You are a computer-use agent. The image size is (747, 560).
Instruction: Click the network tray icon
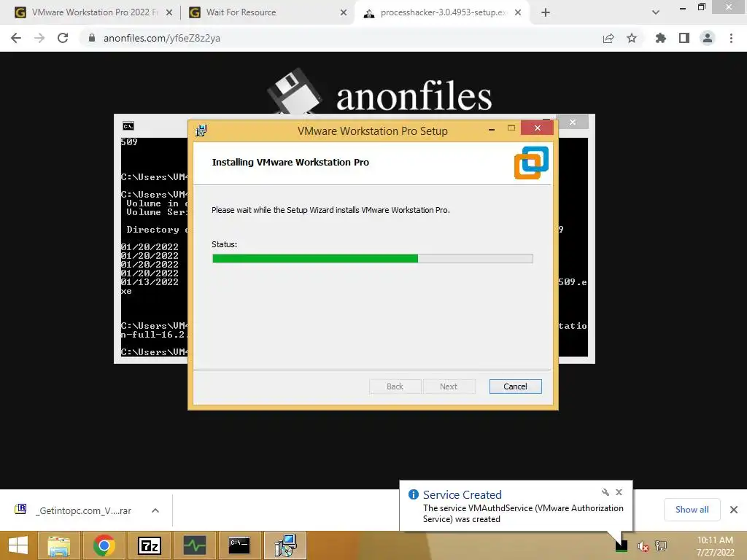pyautogui.click(x=661, y=546)
